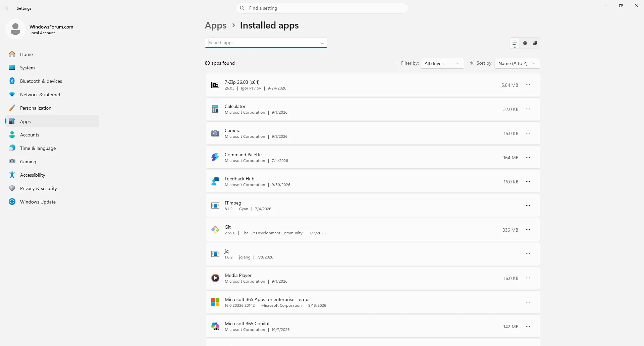Select Network & internet in sidebar

tap(52, 95)
